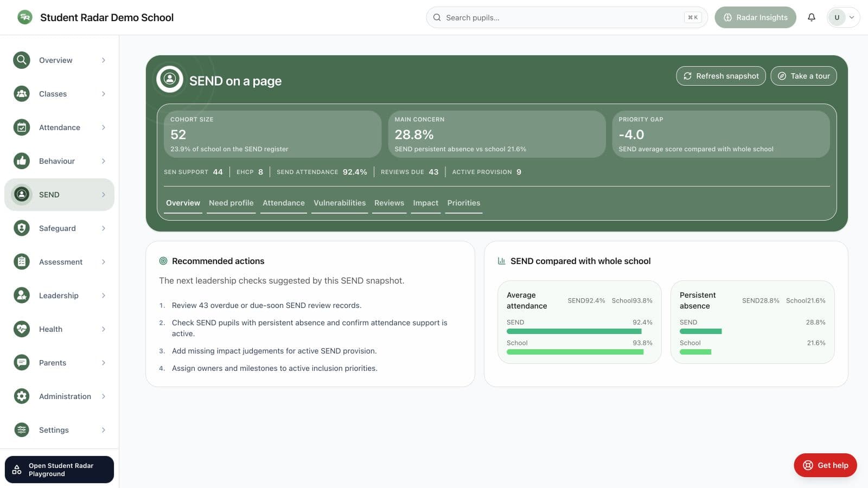Click the SEN SUPPORT 44 stat
This screenshot has width=868, height=488.
click(193, 172)
